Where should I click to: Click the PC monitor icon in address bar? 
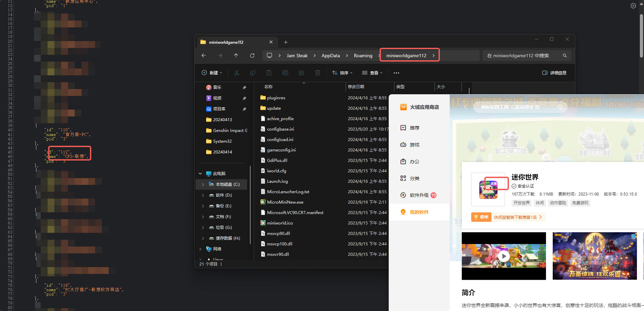pos(269,56)
